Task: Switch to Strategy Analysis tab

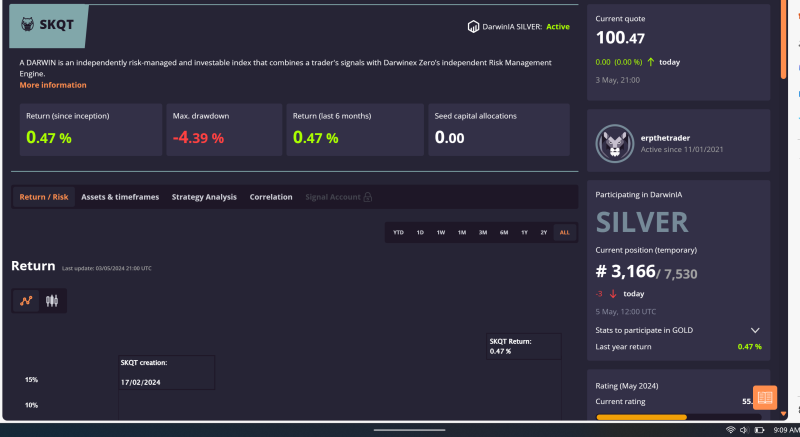Action: (204, 197)
